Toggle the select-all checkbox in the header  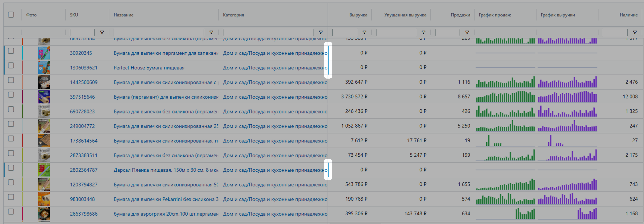11,15
